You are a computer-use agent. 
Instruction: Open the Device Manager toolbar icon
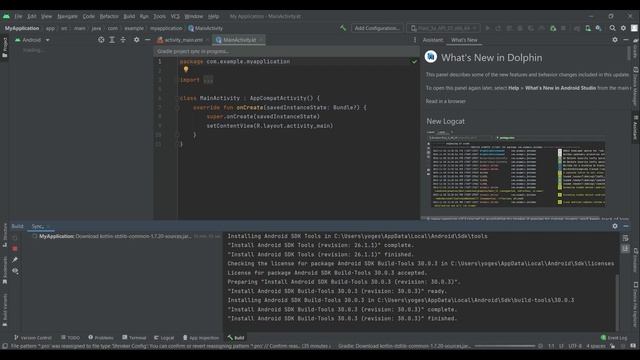click(x=588, y=28)
